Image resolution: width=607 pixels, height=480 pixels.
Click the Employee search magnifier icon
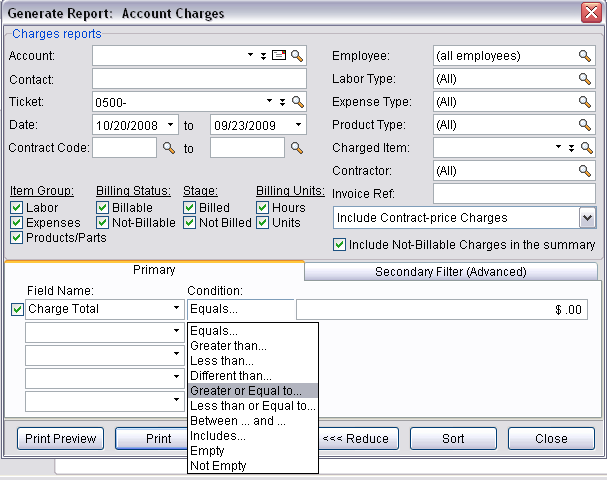tap(585, 56)
